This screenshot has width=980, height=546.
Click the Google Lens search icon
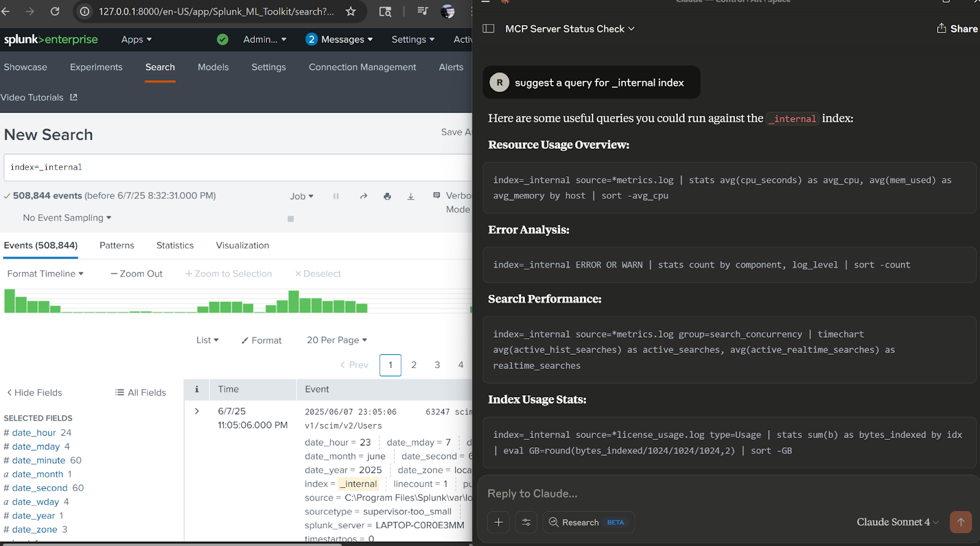point(385,11)
